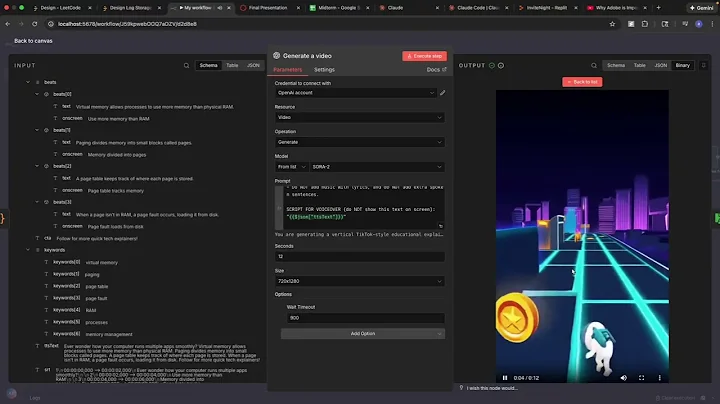
Task: Open the Model From list mode dropdown
Action: (x=292, y=167)
